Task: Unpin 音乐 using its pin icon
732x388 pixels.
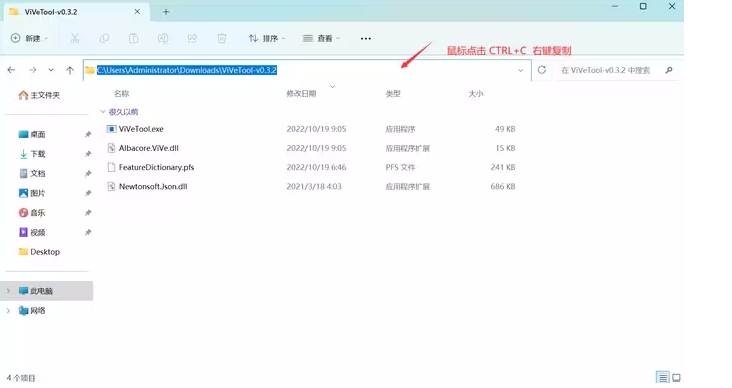Action: [x=88, y=213]
